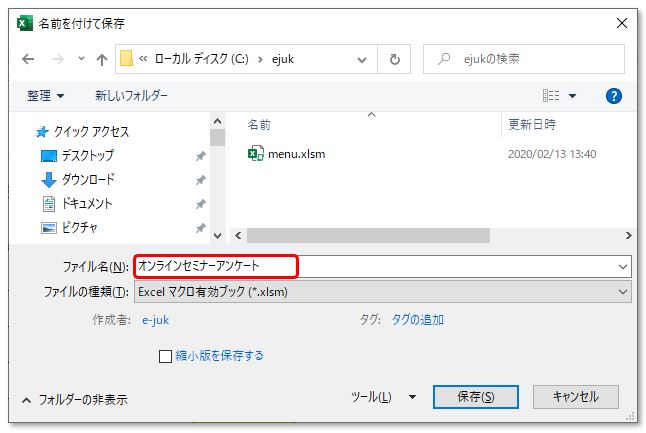Open the ダウンロード folder

tap(88, 179)
